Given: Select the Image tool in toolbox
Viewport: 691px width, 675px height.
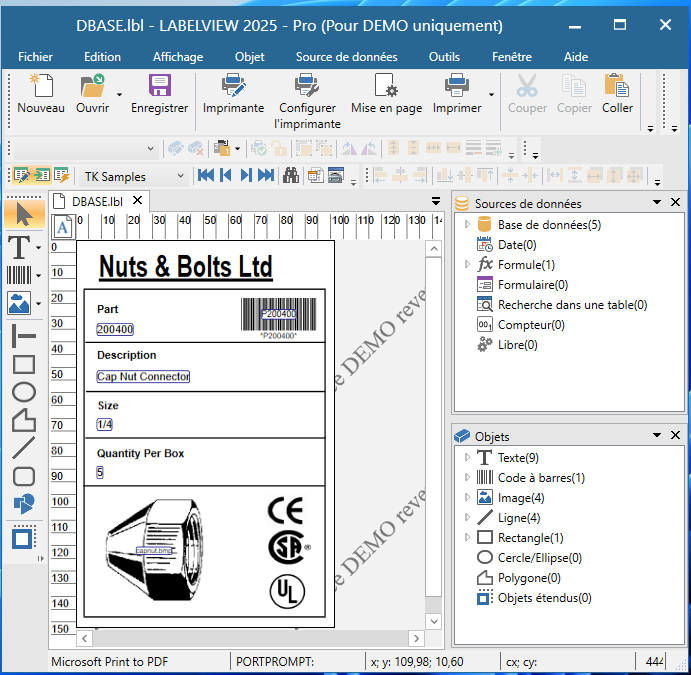Looking at the screenshot, I should (x=19, y=303).
